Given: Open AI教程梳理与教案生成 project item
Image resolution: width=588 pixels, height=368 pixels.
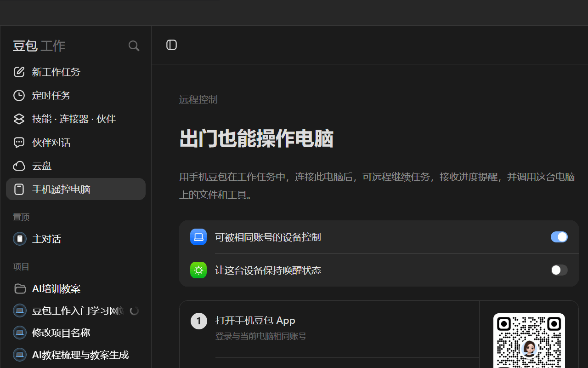Looking at the screenshot, I should [76, 355].
